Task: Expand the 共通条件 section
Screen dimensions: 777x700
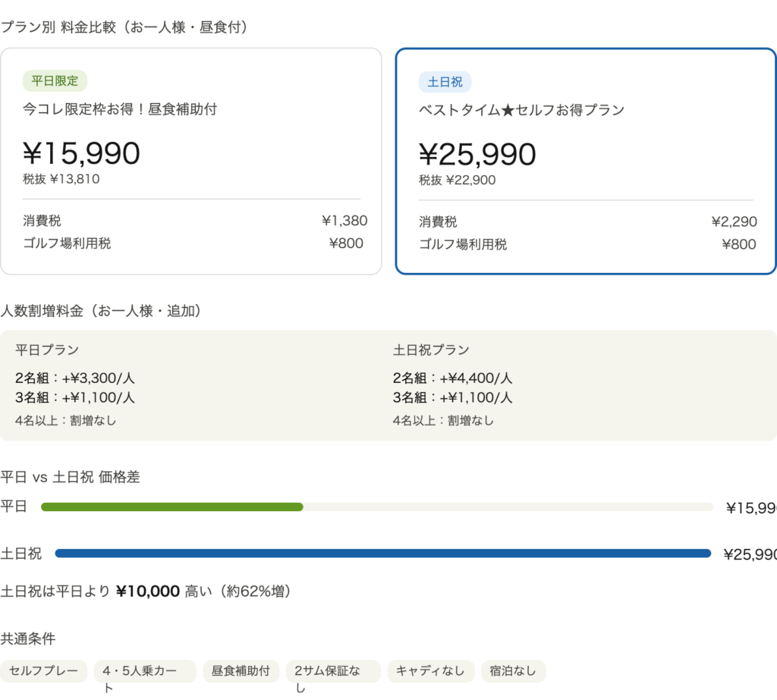Action: click(x=27, y=639)
